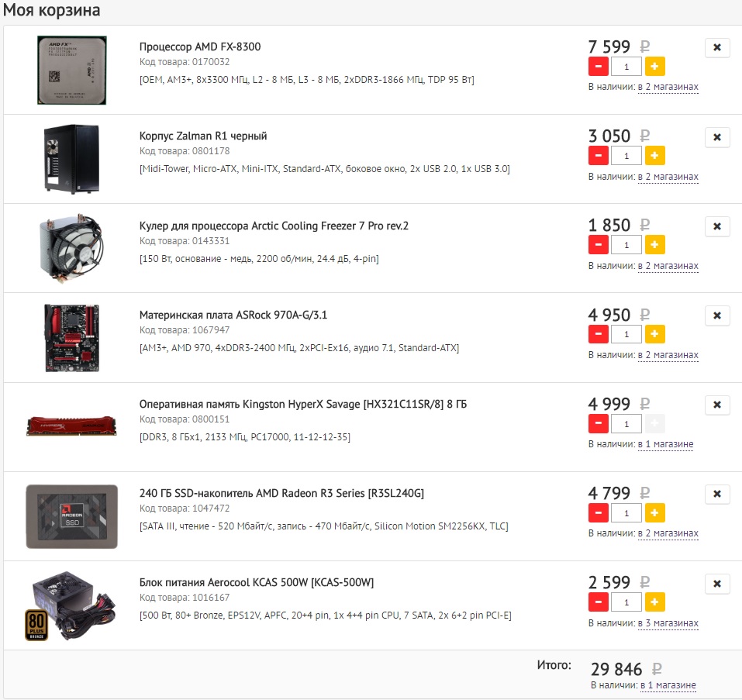The image size is (742, 700).
Task: Decrease quantity of Arctic Cooling Freezer cooler
Action: click(x=598, y=245)
